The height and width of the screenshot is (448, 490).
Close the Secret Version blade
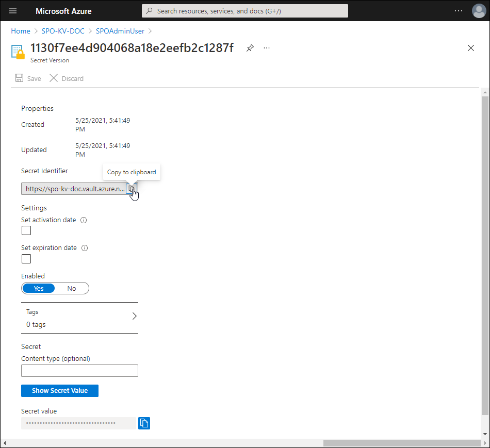click(470, 48)
